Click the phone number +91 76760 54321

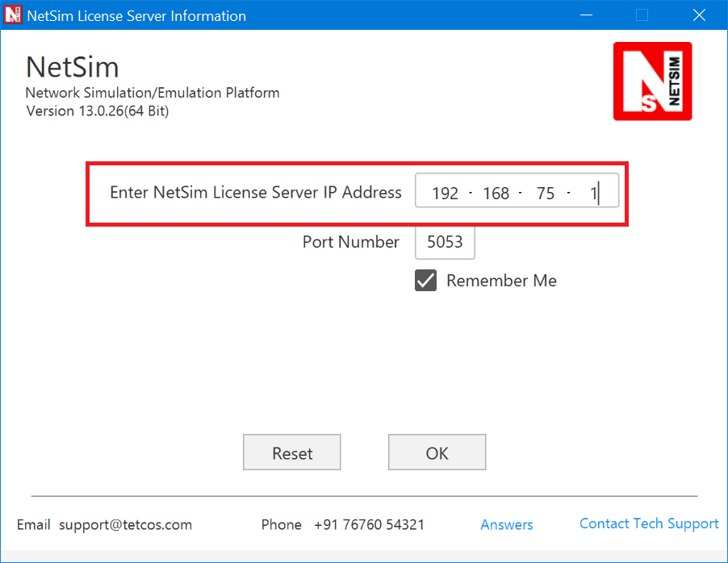[x=369, y=524]
